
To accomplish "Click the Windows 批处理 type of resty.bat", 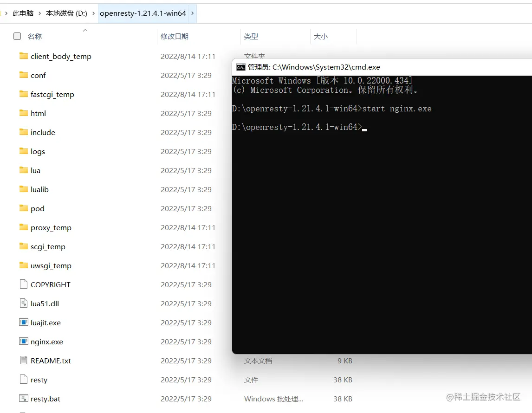I will click(273, 399).
